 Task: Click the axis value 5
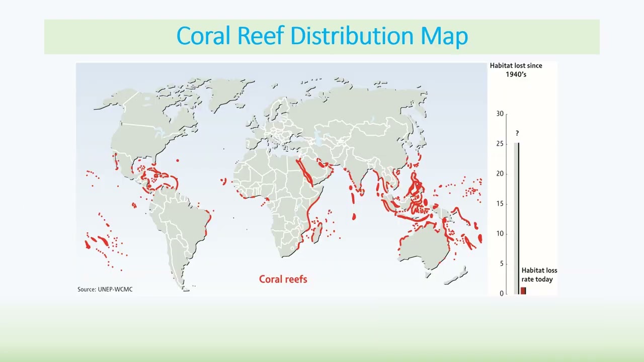pos(501,263)
